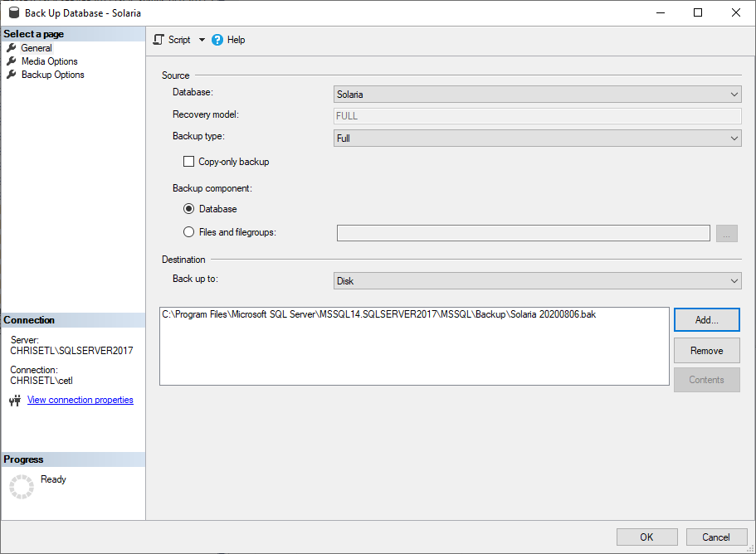Select the Solaria 20200806.bak destination path
Screen dimensions: 756x554
click(x=378, y=314)
